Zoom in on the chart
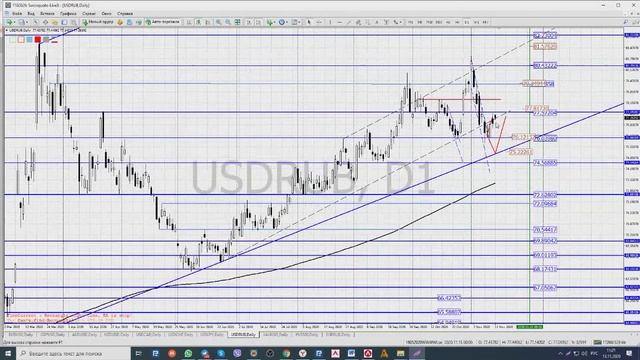The height and width of the screenshot is (360, 640). [x=218, y=22]
